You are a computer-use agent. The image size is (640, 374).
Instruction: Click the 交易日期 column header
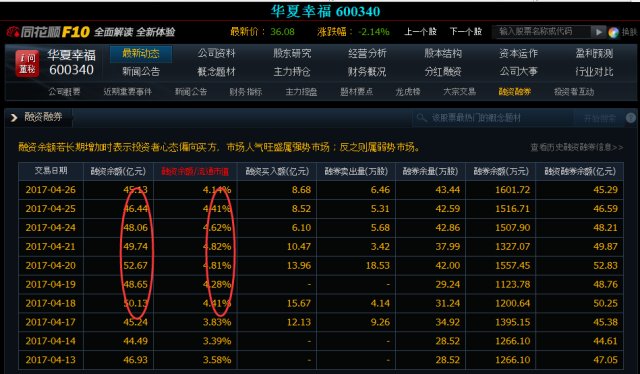point(51,171)
